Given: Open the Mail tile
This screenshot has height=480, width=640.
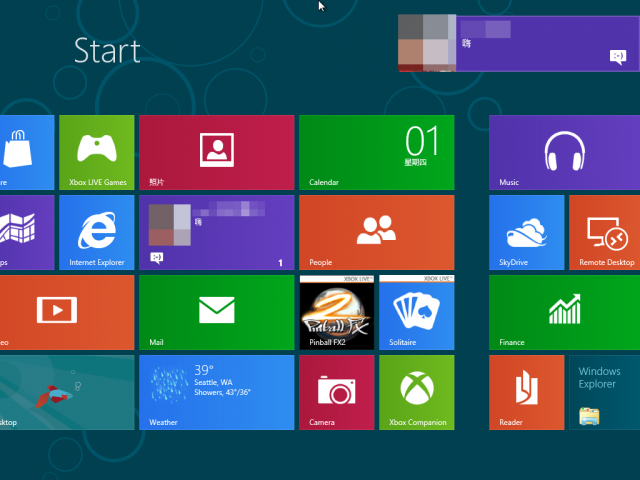Looking at the screenshot, I should (x=217, y=312).
